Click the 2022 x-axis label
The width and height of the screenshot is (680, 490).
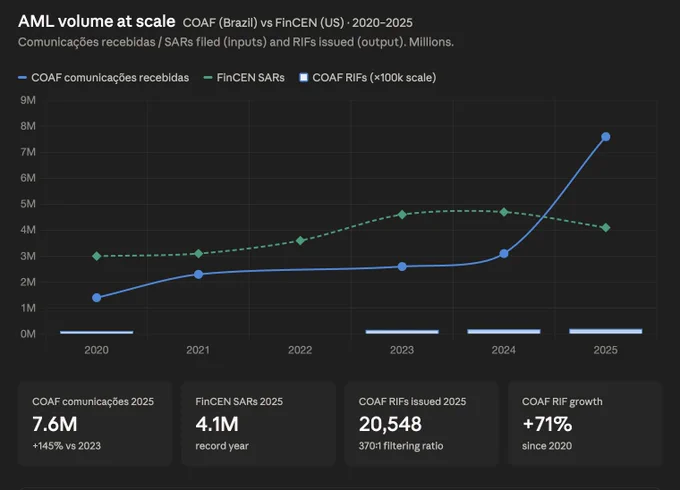tap(300, 350)
